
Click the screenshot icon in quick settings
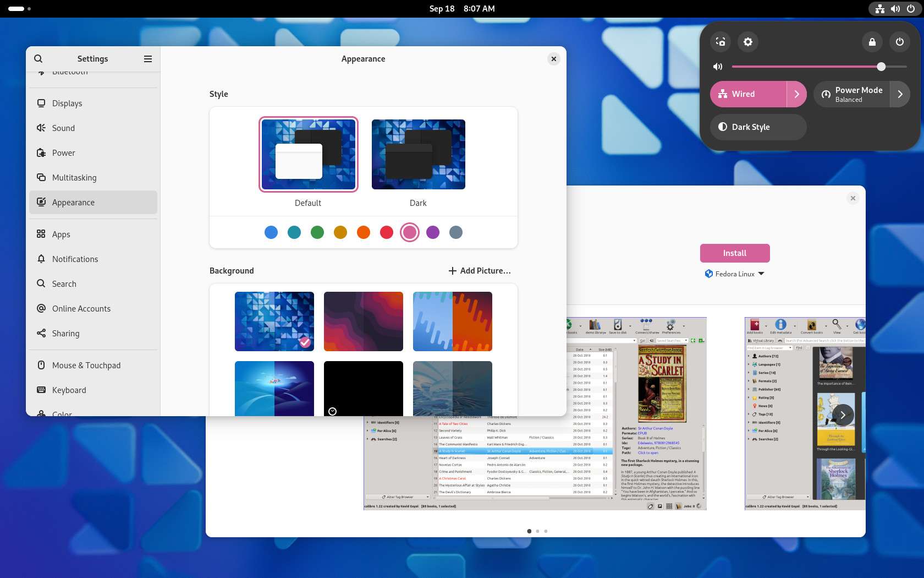point(721,42)
